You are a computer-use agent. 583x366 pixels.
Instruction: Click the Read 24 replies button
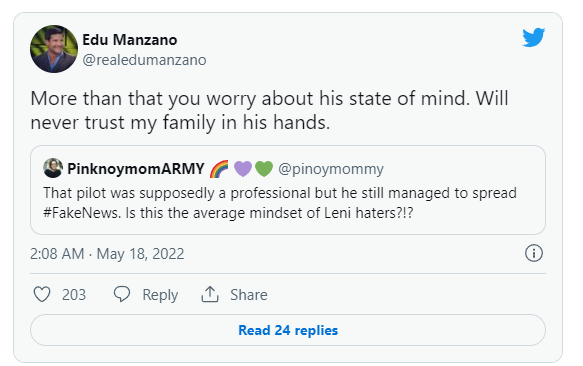click(x=288, y=330)
